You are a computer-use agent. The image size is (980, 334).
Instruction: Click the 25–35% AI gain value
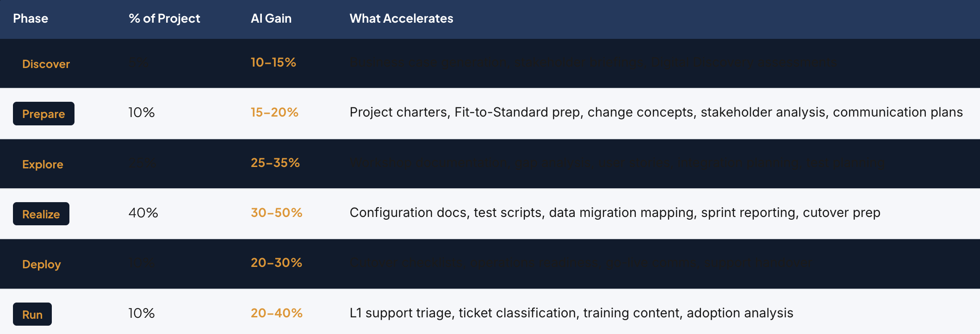coord(275,163)
